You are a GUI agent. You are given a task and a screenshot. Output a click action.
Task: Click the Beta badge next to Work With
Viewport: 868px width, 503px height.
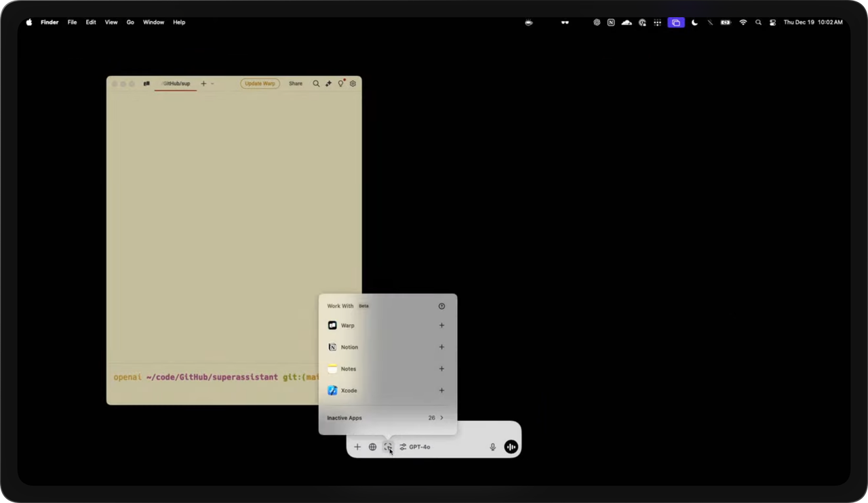[364, 306]
